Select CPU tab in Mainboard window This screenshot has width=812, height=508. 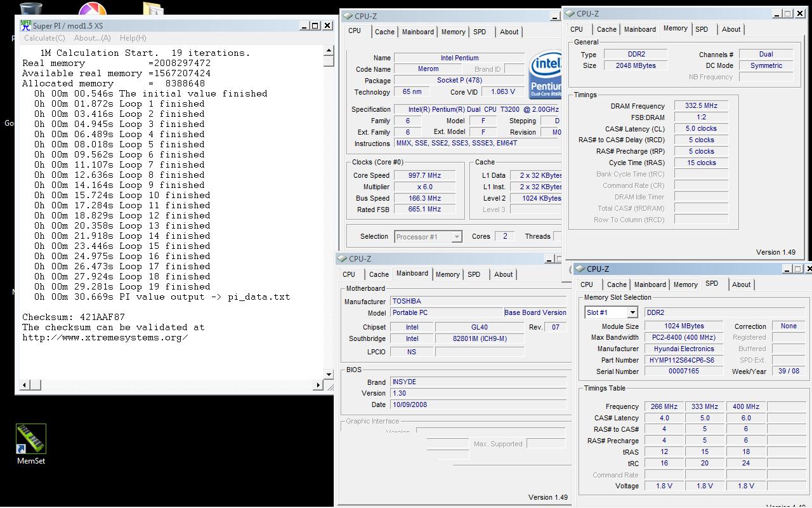(x=349, y=274)
